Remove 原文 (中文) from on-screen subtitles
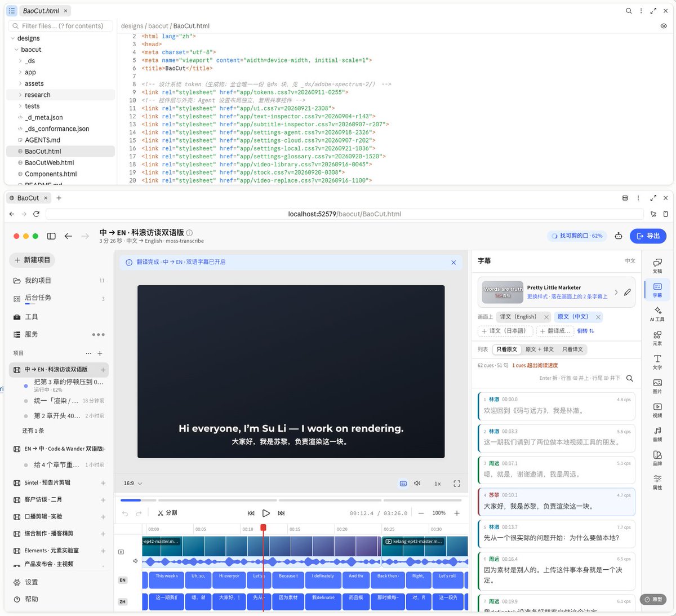This screenshot has height=616, width=676. (x=598, y=317)
